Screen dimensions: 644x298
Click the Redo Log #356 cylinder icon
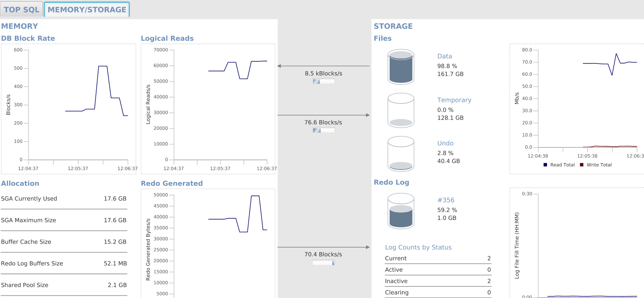(x=401, y=211)
